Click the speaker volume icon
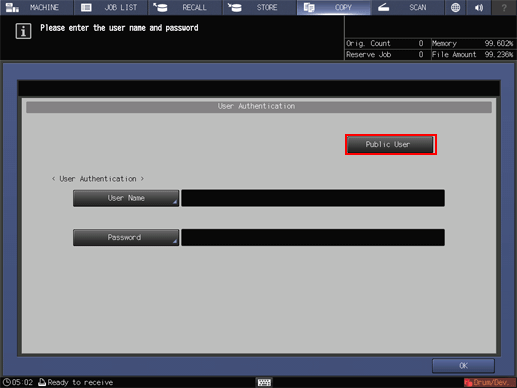 click(x=479, y=7)
